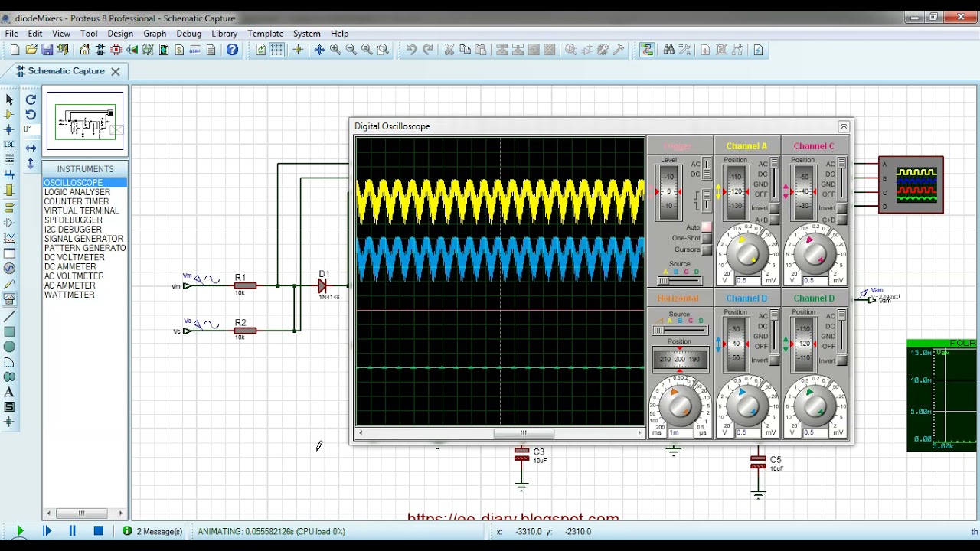
Task: Open the File menu
Action: click(11, 34)
